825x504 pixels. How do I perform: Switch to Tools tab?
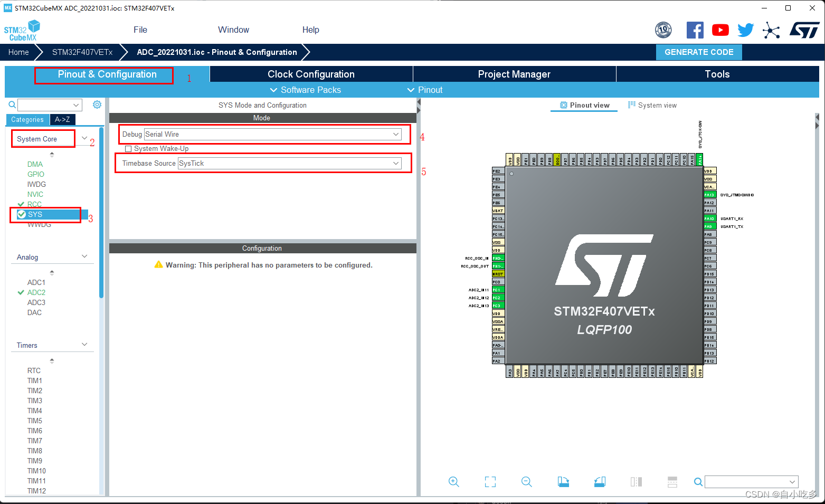click(717, 74)
